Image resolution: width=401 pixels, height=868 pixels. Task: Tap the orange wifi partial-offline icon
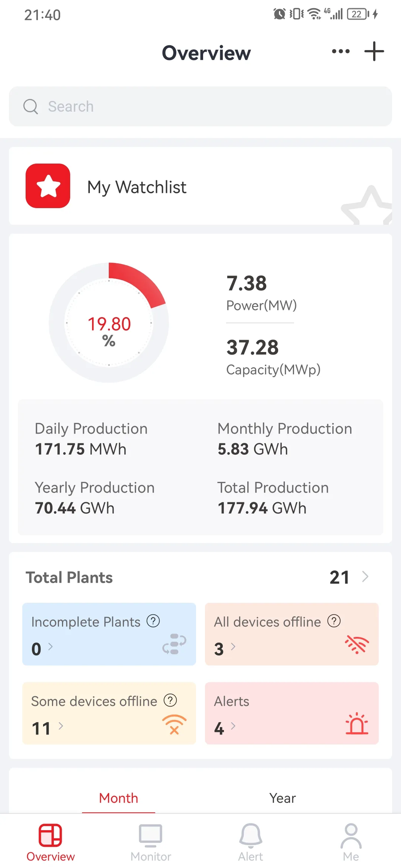[x=174, y=724]
